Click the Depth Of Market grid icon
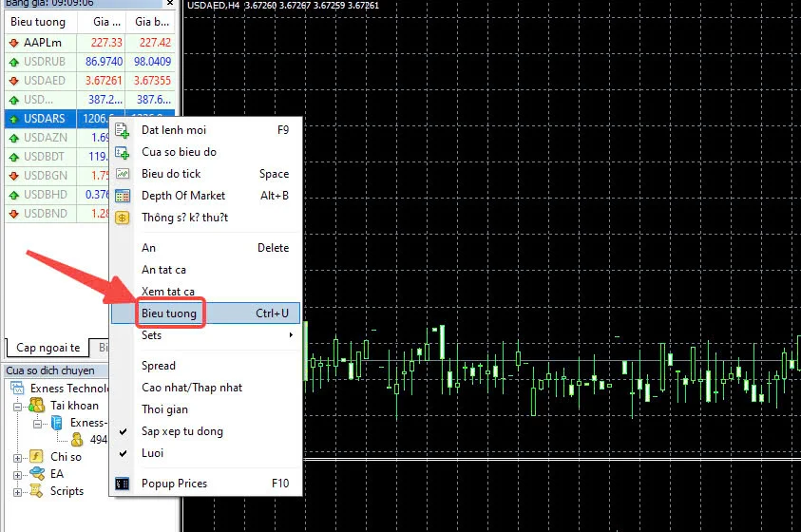Screen dimensions: 801x532 [x=122, y=196]
